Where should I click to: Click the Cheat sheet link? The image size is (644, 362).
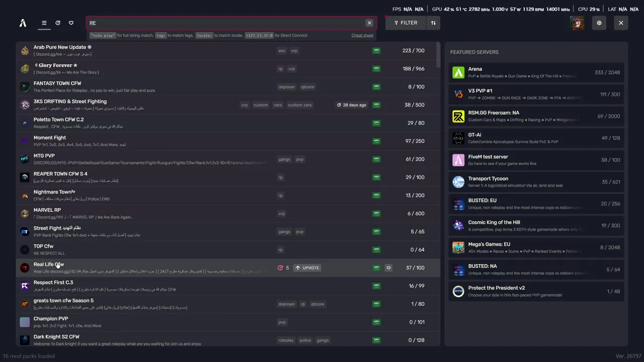[x=362, y=35]
